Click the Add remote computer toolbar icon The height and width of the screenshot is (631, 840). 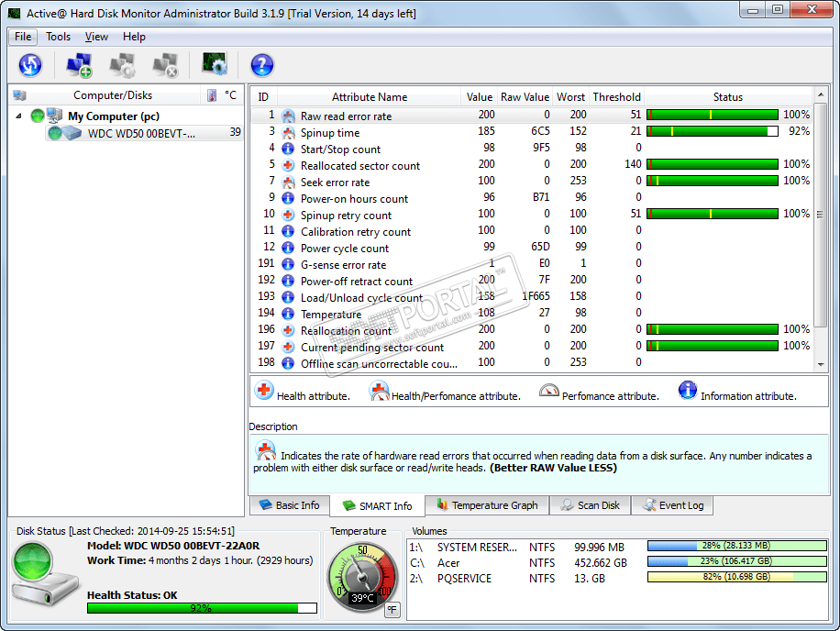pos(79,65)
